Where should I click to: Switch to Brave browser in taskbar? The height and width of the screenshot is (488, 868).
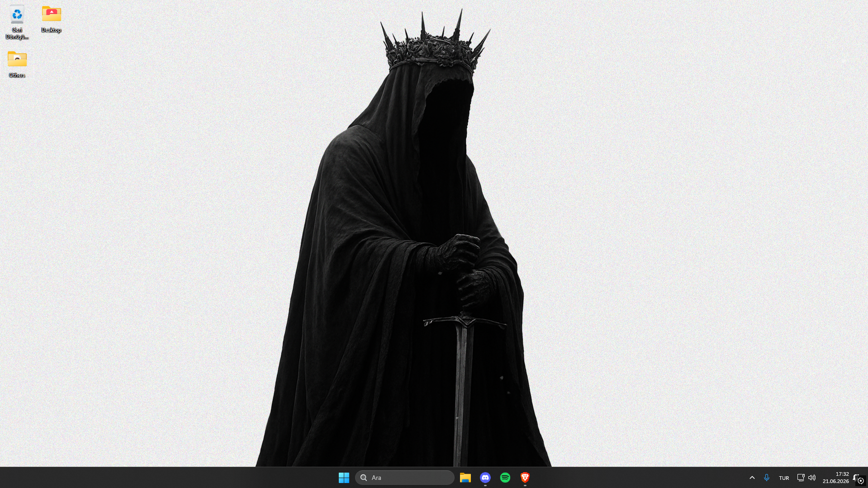point(525,478)
